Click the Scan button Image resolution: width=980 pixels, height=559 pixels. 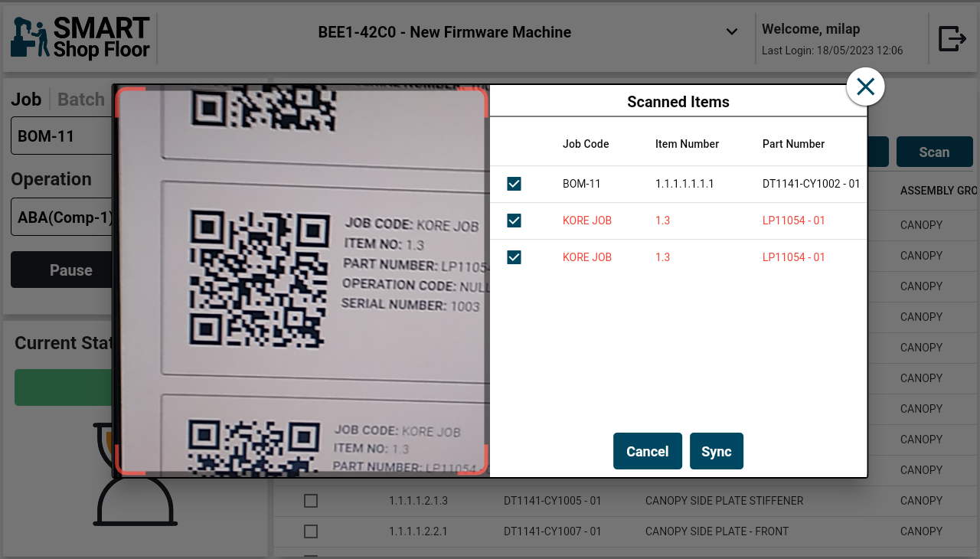click(x=934, y=152)
